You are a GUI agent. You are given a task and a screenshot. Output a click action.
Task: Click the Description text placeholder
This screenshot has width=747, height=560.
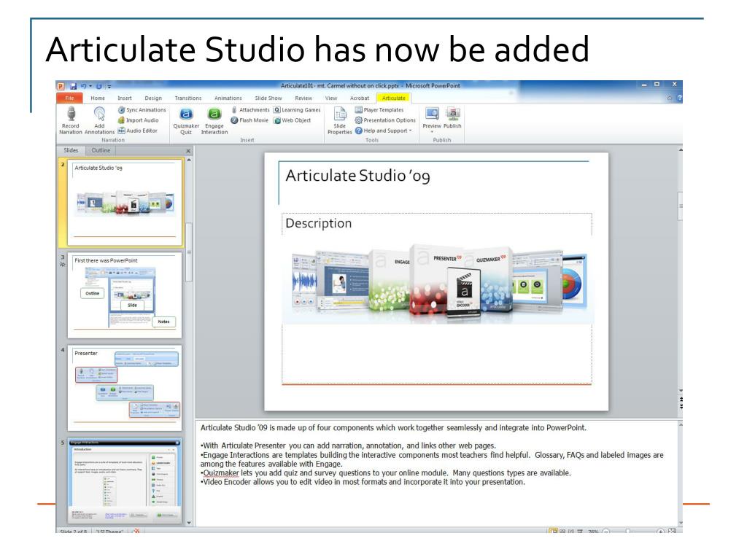coord(318,223)
